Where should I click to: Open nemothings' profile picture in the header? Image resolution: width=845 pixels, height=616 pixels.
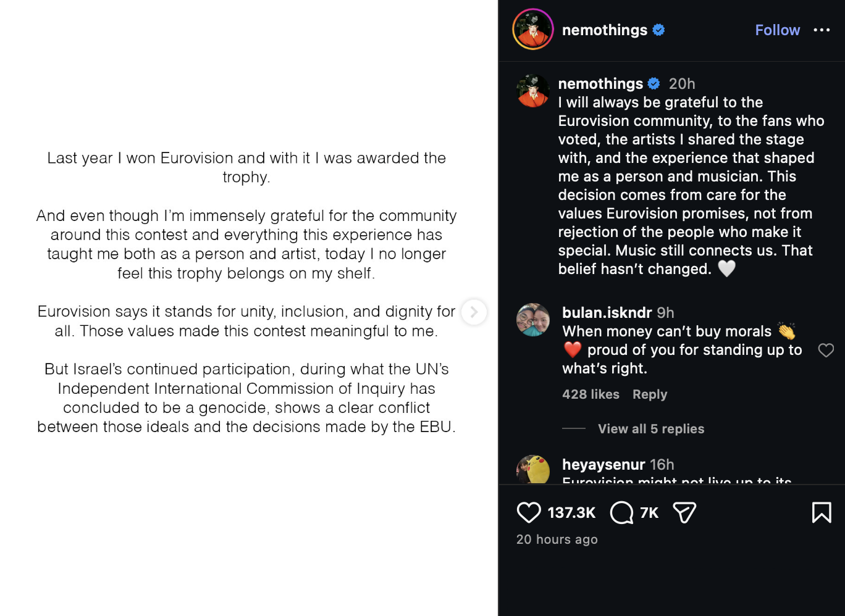pos(532,30)
